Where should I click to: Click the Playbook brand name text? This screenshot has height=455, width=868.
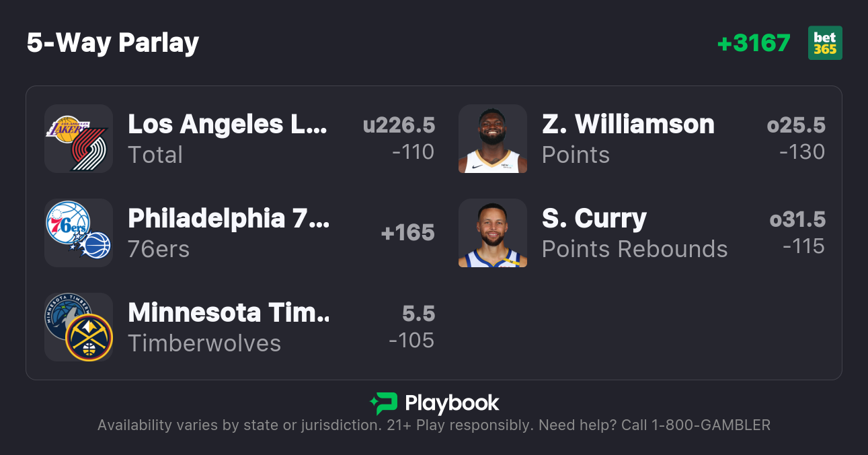pyautogui.click(x=452, y=403)
